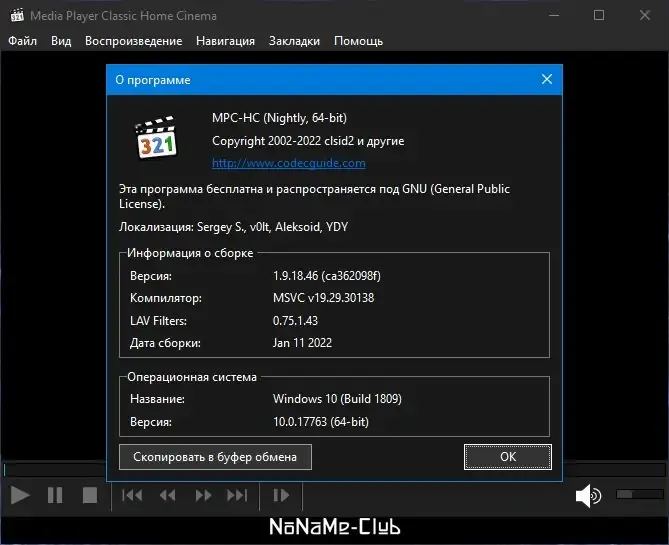This screenshot has height=545, width=669.
Task: Open the Вид menu
Action: point(61,41)
